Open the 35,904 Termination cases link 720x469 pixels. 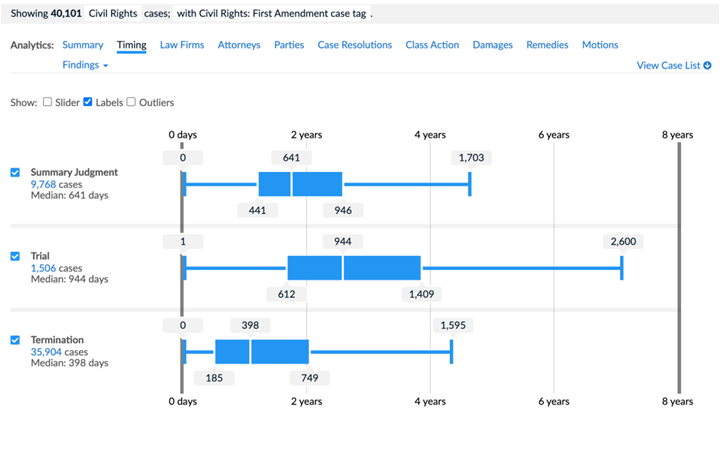click(46, 352)
